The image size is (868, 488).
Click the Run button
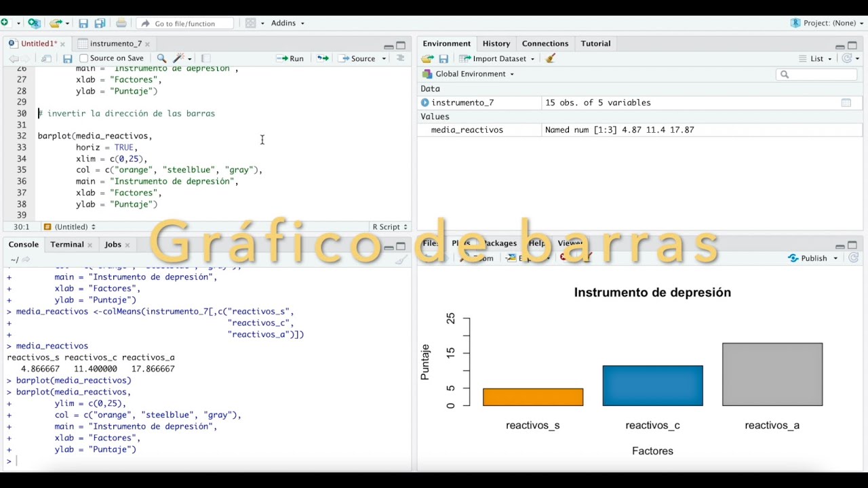click(x=290, y=58)
